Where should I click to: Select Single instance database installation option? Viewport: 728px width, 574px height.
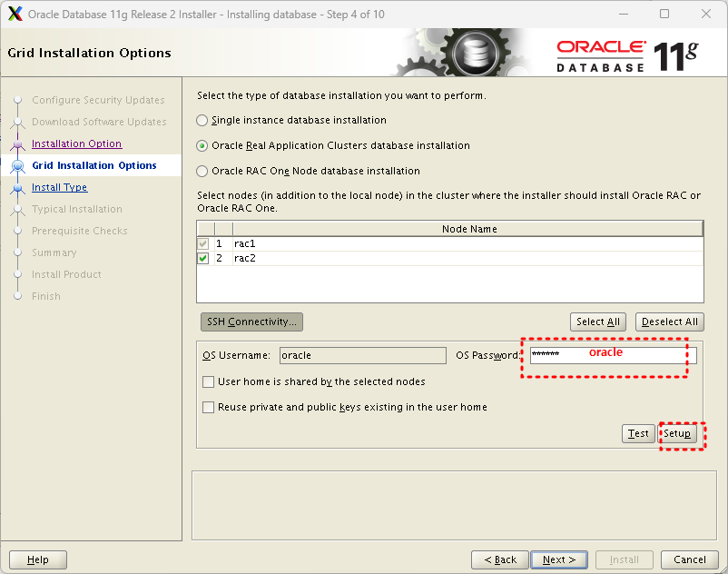(x=202, y=120)
